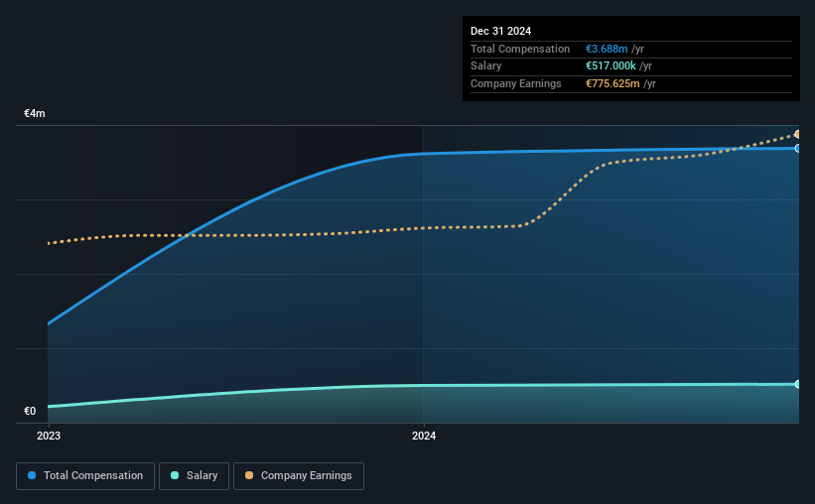Click the Company Earnings tooltip row label
Image resolution: width=815 pixels, height=504 pixels.
[x=515, y=83]
